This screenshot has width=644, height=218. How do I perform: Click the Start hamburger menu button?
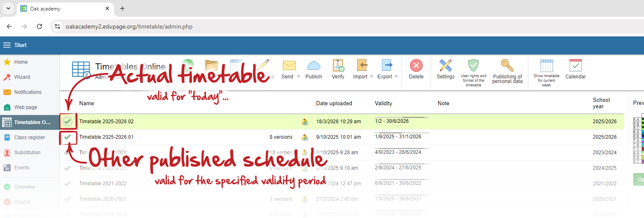pos(7,45)
